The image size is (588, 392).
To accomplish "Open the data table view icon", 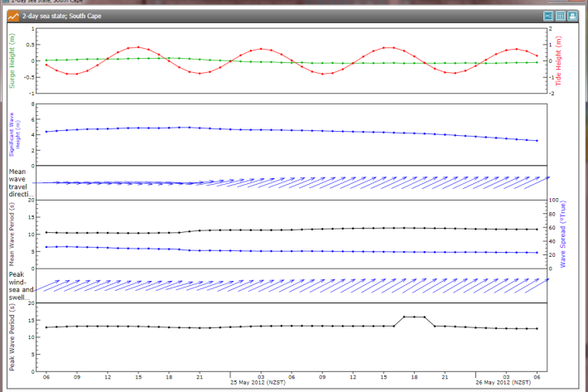I will pyautogui.click(x=560, y=16).
